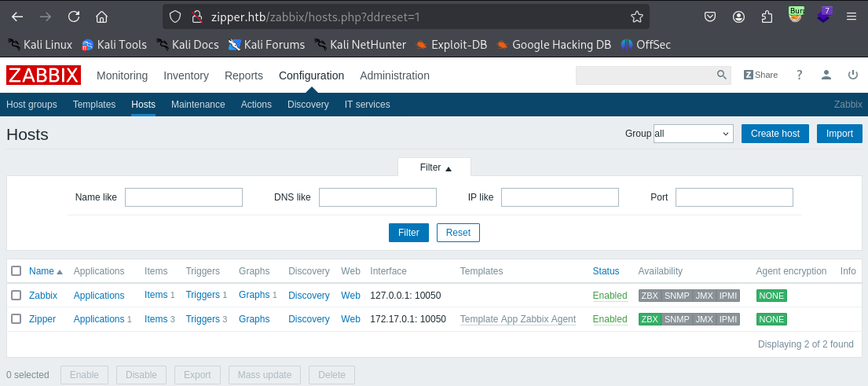
Task: Open Template App Zabbix Agent link
Action: click(518, 319)
